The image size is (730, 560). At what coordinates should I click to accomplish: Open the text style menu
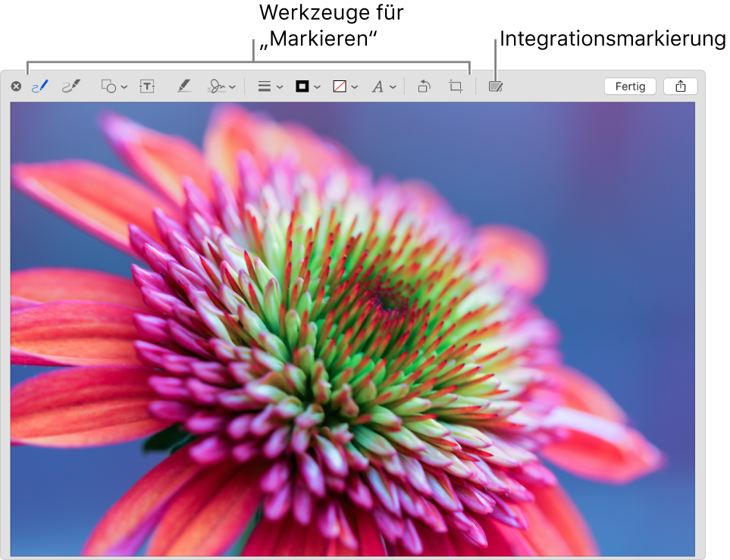pyautogui.click(x=378, y=86)
